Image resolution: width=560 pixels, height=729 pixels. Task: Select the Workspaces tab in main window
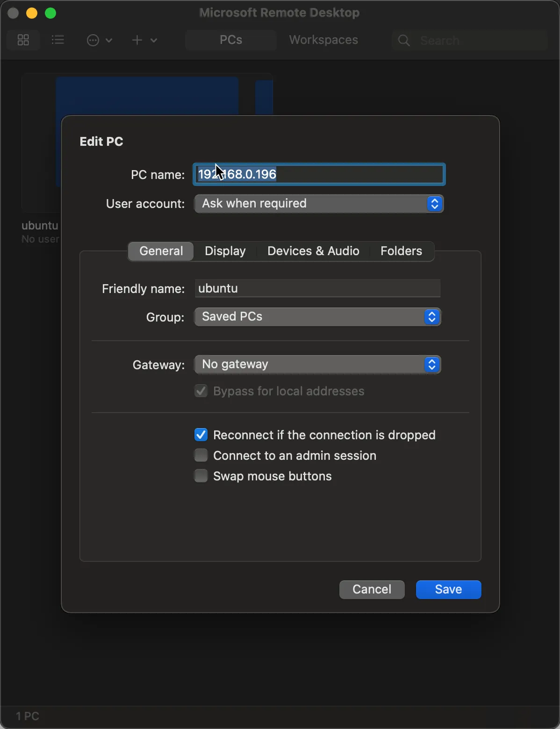pyautogui.click(x=323, y=40)
